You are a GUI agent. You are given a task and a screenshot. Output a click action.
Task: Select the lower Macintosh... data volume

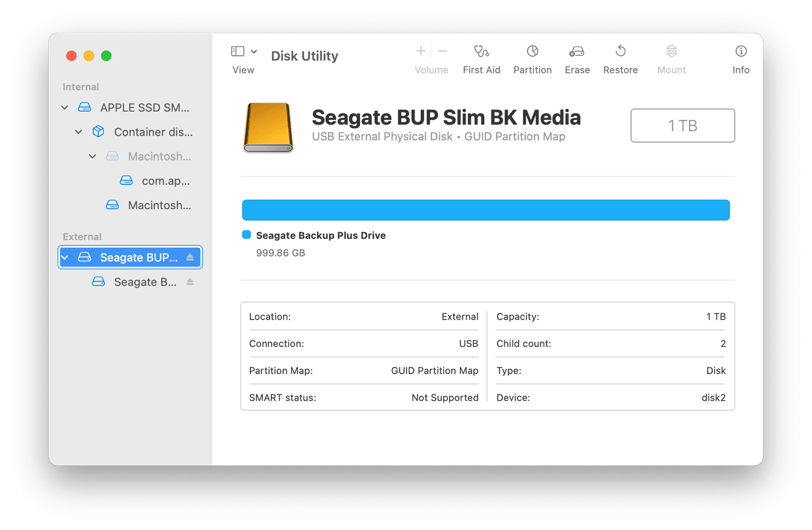click(x=130, y=206)
